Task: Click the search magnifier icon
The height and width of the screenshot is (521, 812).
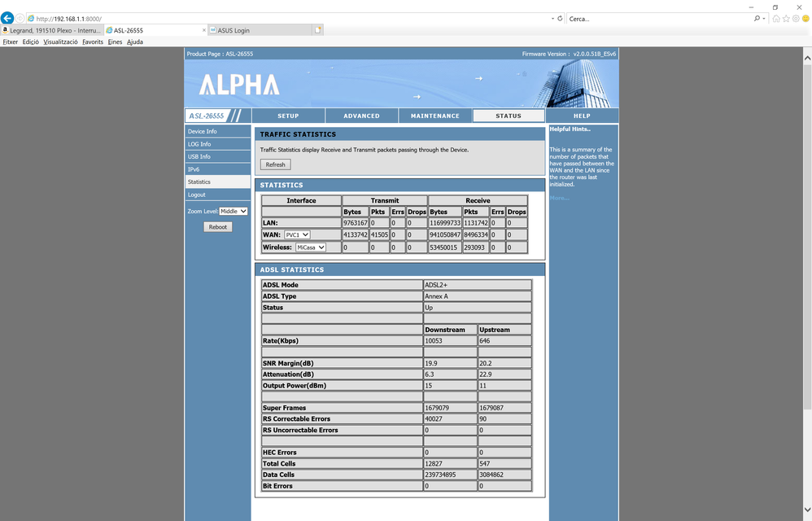Action: click(757, 19)
